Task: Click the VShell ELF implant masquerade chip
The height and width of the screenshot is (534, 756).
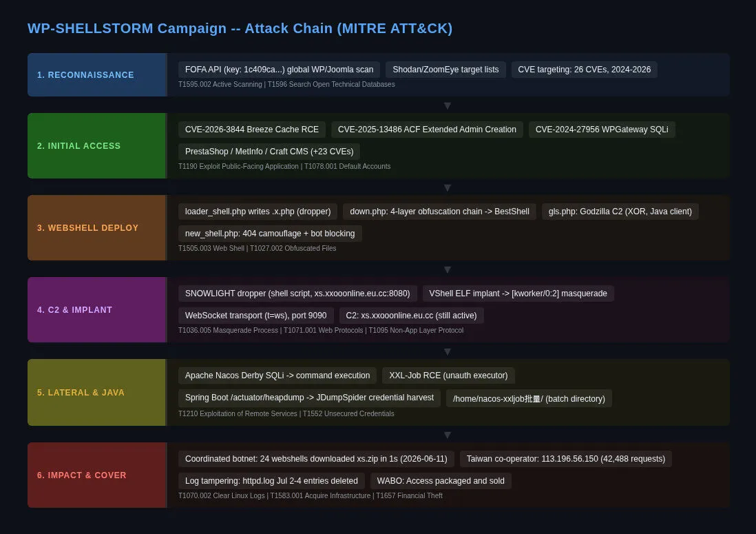Action: [518, 294]
